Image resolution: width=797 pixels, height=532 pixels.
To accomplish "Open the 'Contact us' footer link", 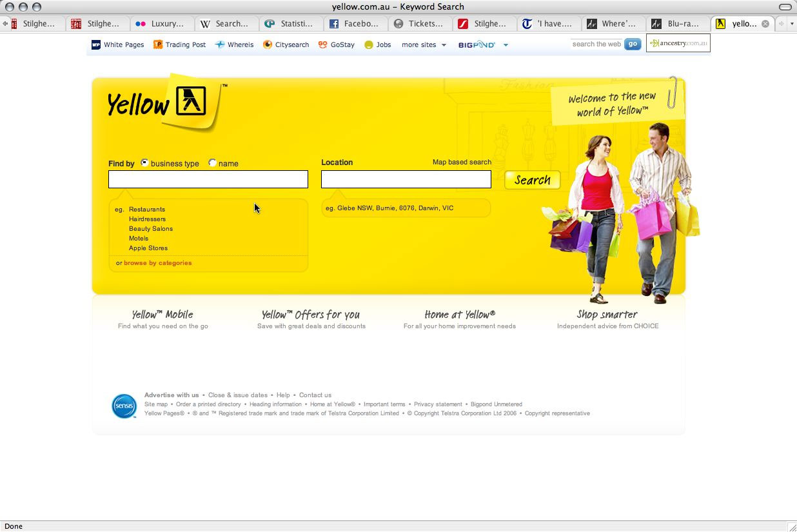I will 315,395.
